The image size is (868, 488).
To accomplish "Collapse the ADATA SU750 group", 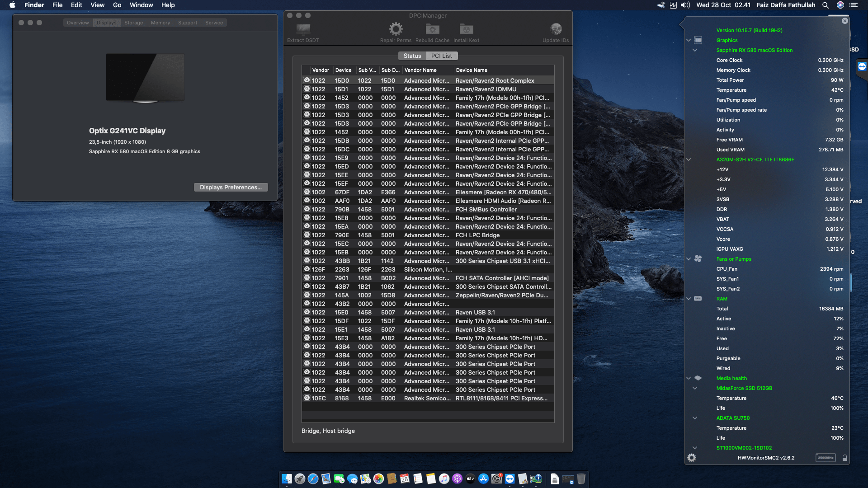I will coord(695,418).
